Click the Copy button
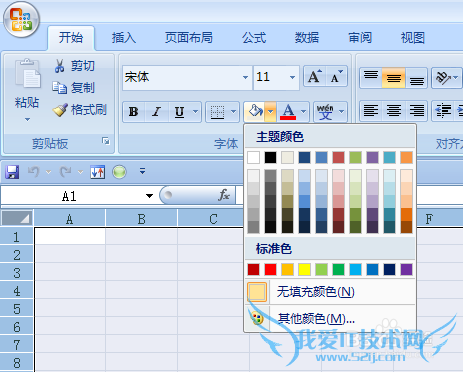This screenshot has width=463, height=372. pyautogui.click(x=73, y=88)
